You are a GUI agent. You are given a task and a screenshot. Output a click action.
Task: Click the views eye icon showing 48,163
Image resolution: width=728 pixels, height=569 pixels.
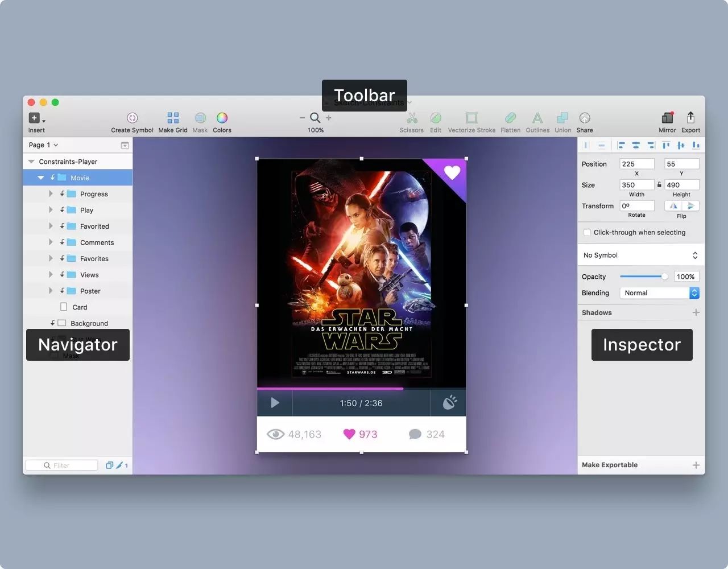point(276,434)
